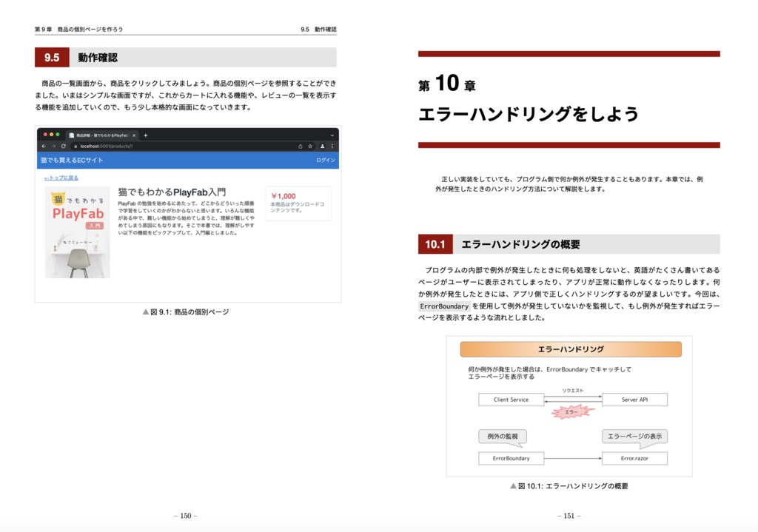Click the ErrorBoundary box in figure 10.1
Viewport: 758px width, 532px height.
point(512,459)
